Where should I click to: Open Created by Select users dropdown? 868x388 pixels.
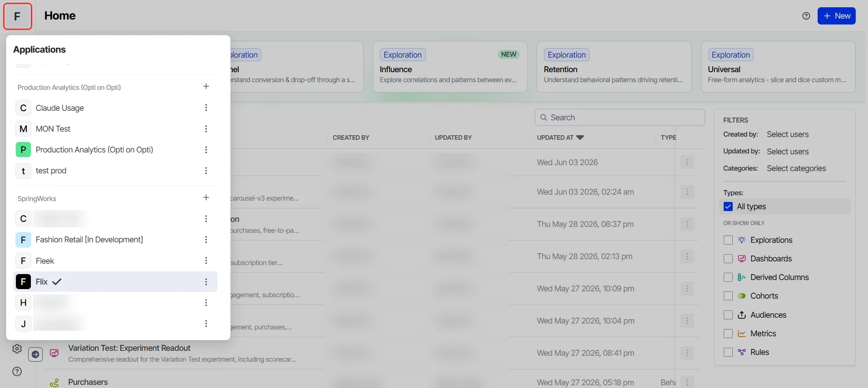[x=788, y=134]
